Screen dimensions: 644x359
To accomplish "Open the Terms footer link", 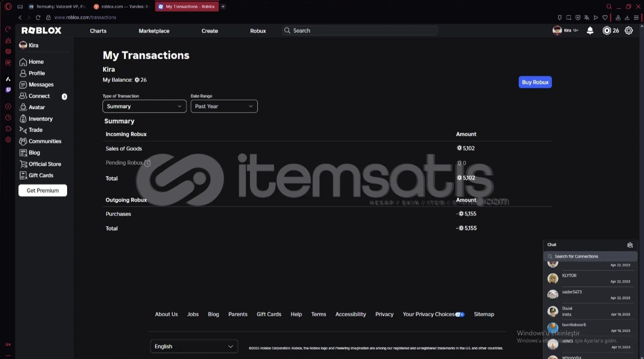I will click(x=319, y=314).
